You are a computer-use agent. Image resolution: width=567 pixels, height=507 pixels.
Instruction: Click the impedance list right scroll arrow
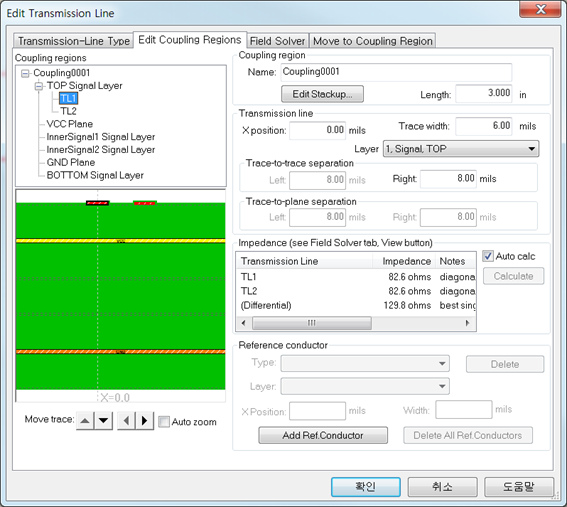tap(468, 323)
